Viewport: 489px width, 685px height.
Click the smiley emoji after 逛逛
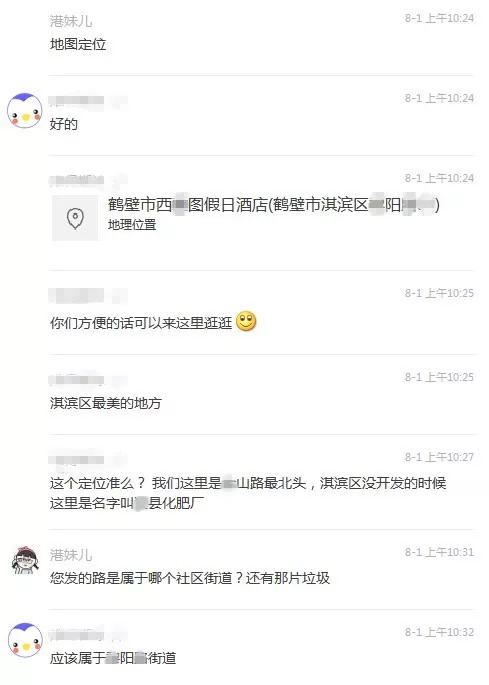pyautogui.click(x=246, y=322)
